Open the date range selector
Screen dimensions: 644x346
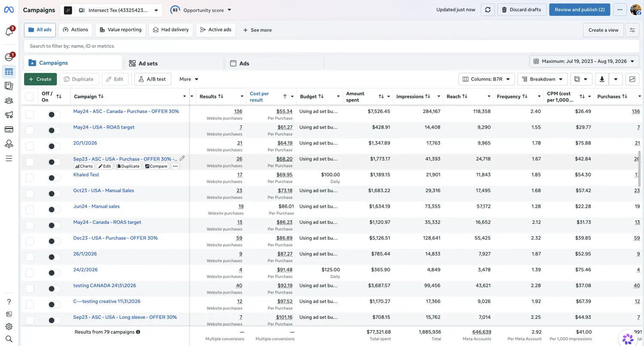click(x=584, y=61)
